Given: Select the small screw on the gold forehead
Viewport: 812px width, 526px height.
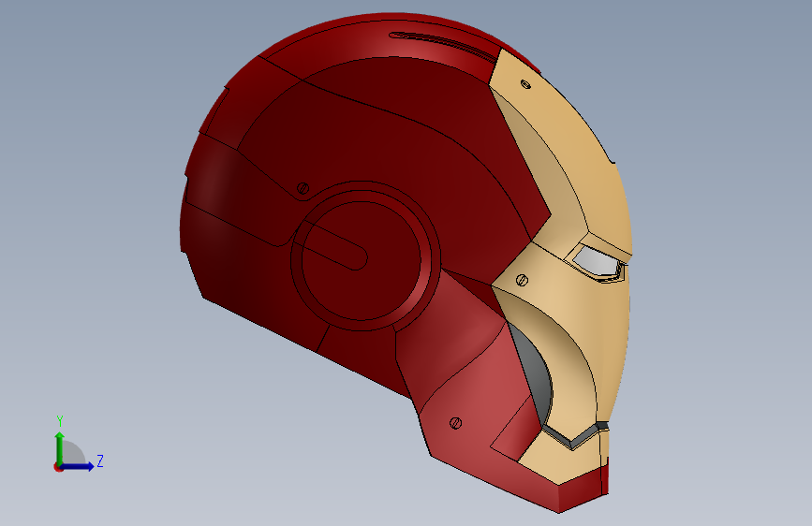Looking at the screenshot, I should pyautogui.click(x=525, y=84).
